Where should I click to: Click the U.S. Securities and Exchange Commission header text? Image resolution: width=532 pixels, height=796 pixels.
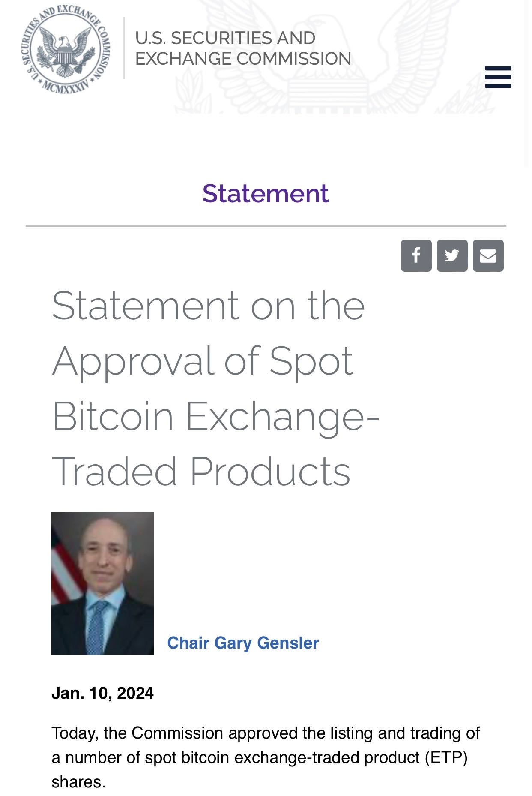pyautogui.click(x=243, y=48)
